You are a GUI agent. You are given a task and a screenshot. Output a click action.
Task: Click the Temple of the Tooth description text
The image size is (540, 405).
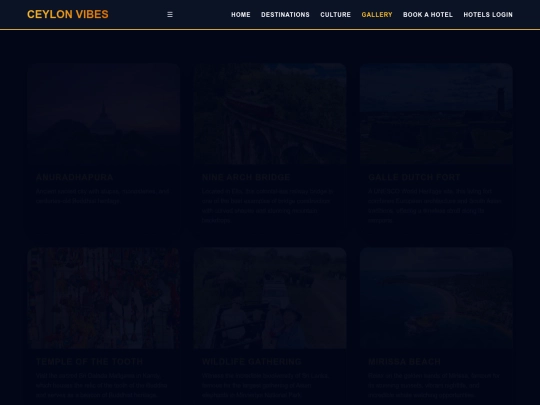tap(102, 385)
